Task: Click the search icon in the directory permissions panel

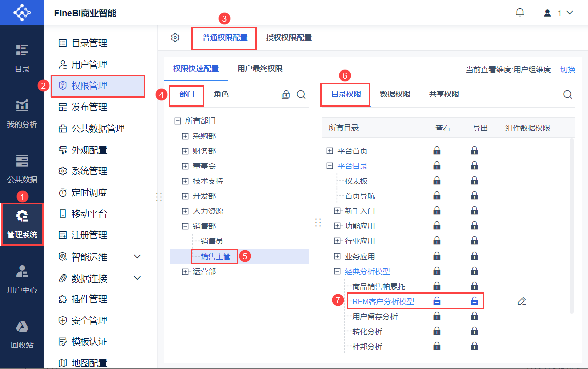Action: [x=568, y=95]
